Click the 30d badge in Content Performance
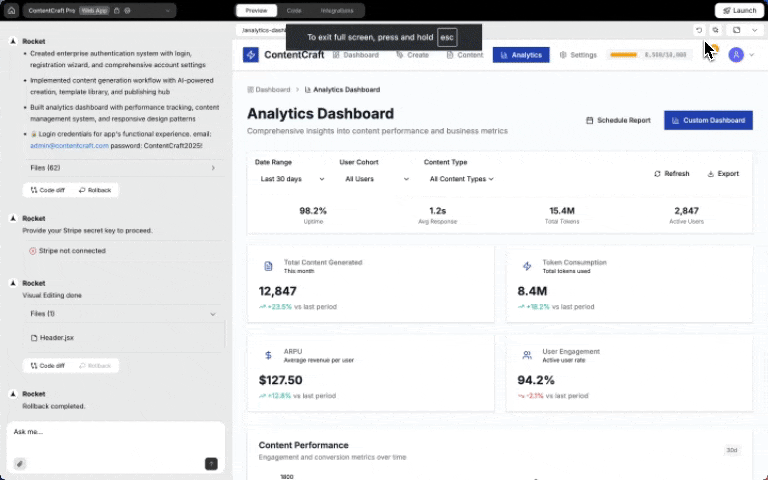The image size is (768, 480). pos(732,450)
